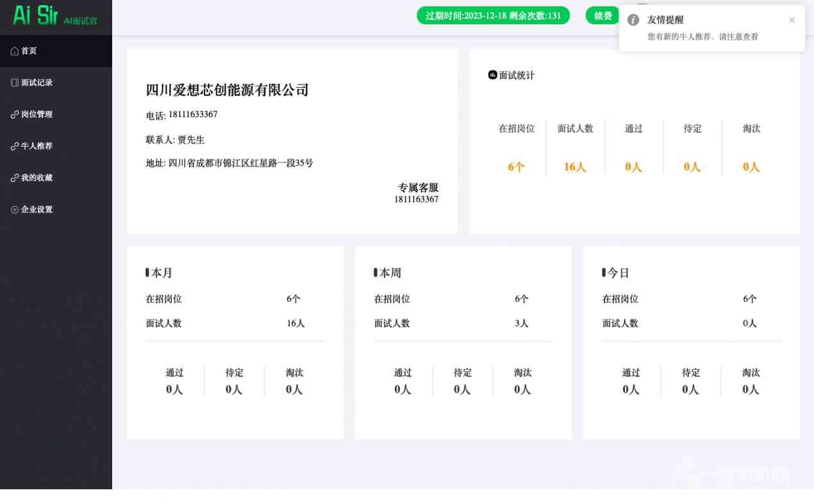Select the 本月 card heading

(x=162, y=273)
